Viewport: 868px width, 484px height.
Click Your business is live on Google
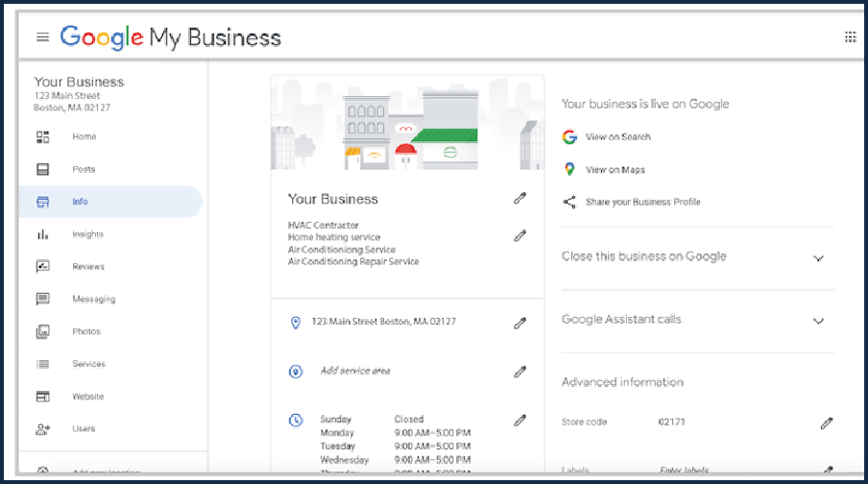click(x=645, y=104)
